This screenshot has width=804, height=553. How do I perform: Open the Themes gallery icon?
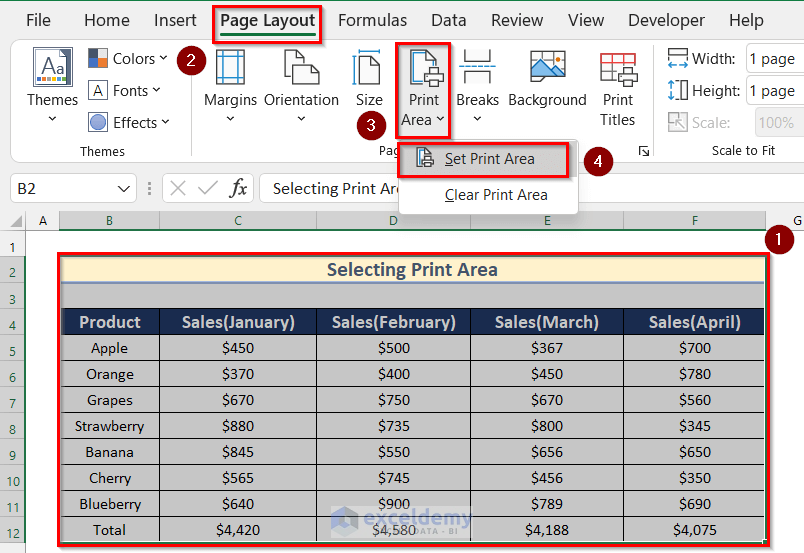pos(52,67)
